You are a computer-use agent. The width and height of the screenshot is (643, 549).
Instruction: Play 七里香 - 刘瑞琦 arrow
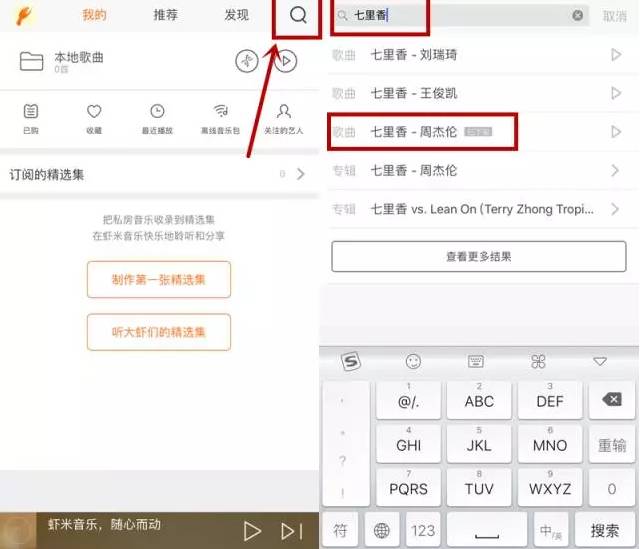point(616,55)
